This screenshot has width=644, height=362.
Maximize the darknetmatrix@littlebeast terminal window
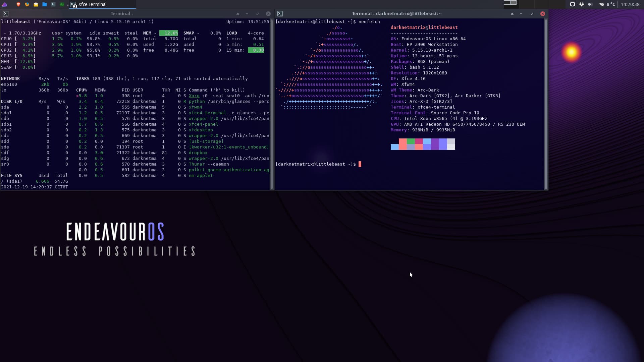(x=532, y=14)
